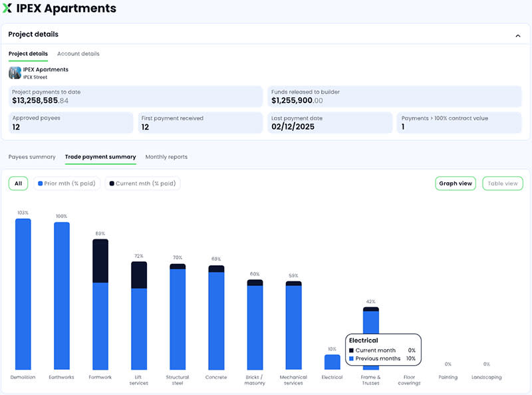532x395 pixels.
Task: Switch to Graph view
Action: coord(456,184)
